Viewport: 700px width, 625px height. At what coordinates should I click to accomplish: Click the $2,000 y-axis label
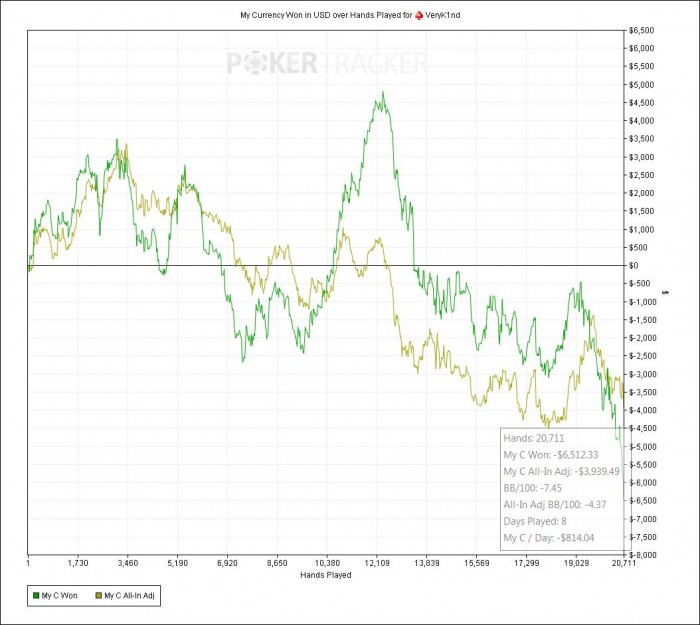coord(642,193)
